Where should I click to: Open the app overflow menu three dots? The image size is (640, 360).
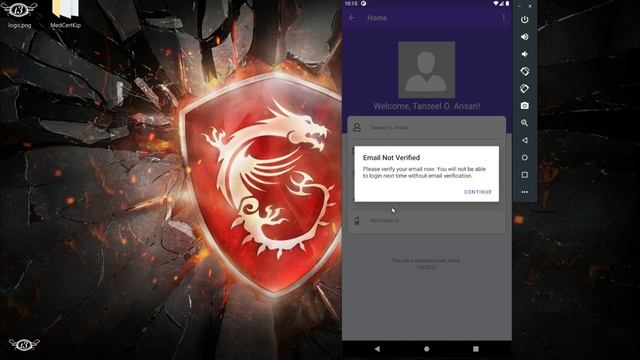pyautogui.click(x=503, y=18)
